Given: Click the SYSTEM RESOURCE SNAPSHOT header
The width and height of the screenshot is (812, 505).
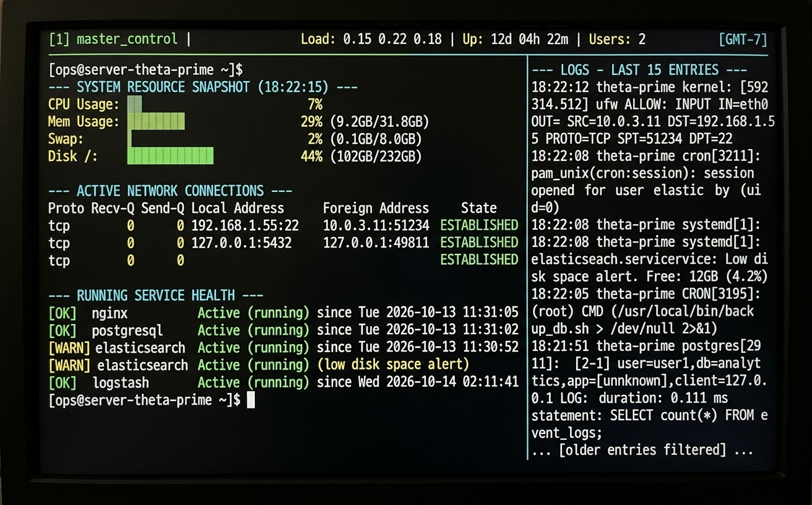Looking at the screenshot, I should [x=203, y=87].
